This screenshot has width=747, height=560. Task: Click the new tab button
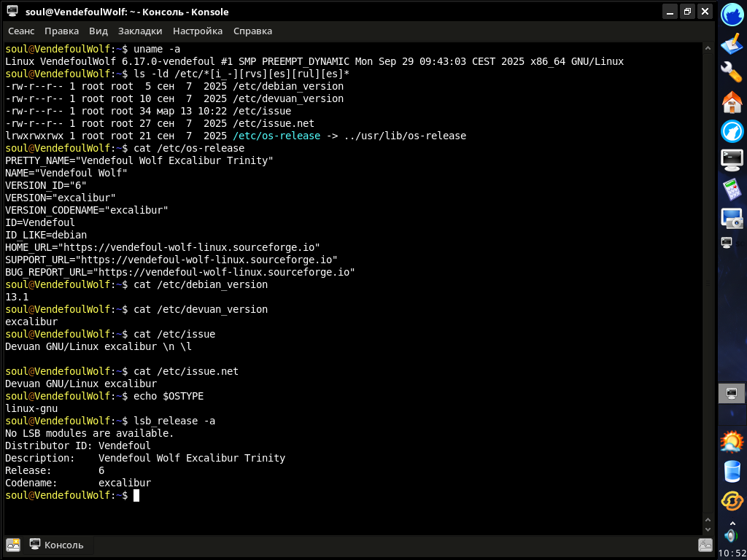pos(13,545)
